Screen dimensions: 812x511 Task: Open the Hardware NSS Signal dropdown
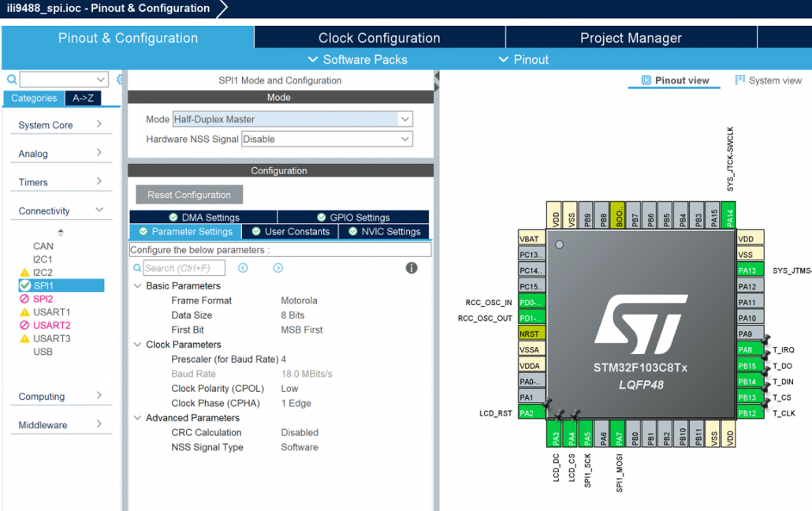[404, 139]
